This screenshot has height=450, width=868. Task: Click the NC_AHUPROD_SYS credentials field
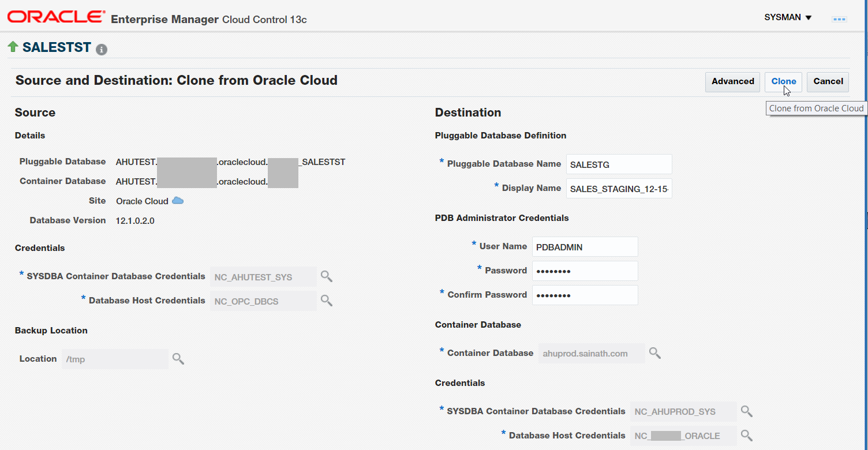pyautogui.click(x=683, y=412)
